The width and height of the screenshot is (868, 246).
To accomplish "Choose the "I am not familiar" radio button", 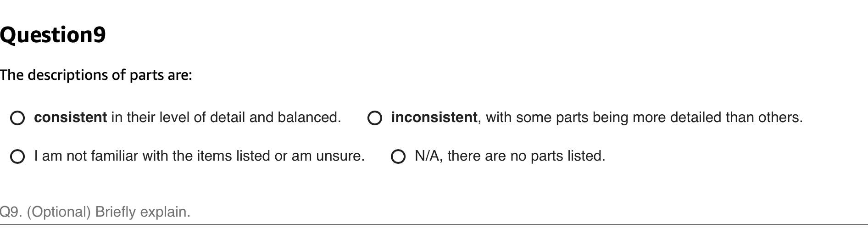I will coord(17,157).
